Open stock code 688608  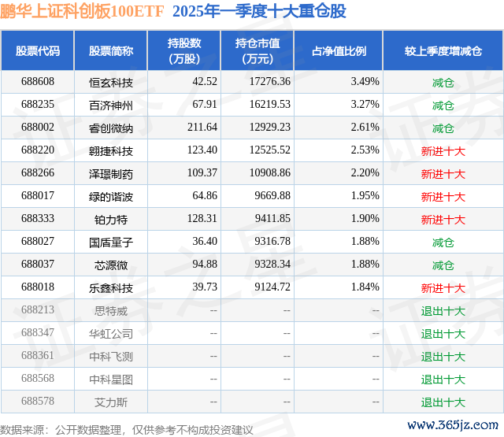38,82
